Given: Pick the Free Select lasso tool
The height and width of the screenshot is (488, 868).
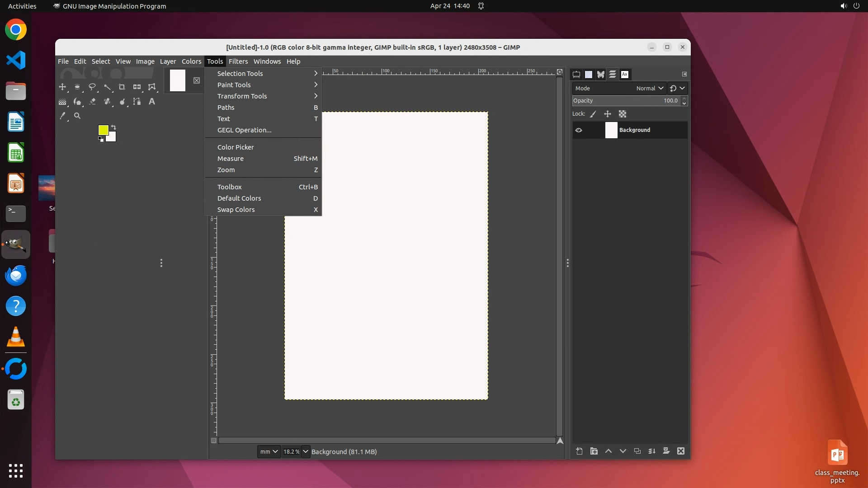Looking at the screenshot, I should tap(92, 87).
